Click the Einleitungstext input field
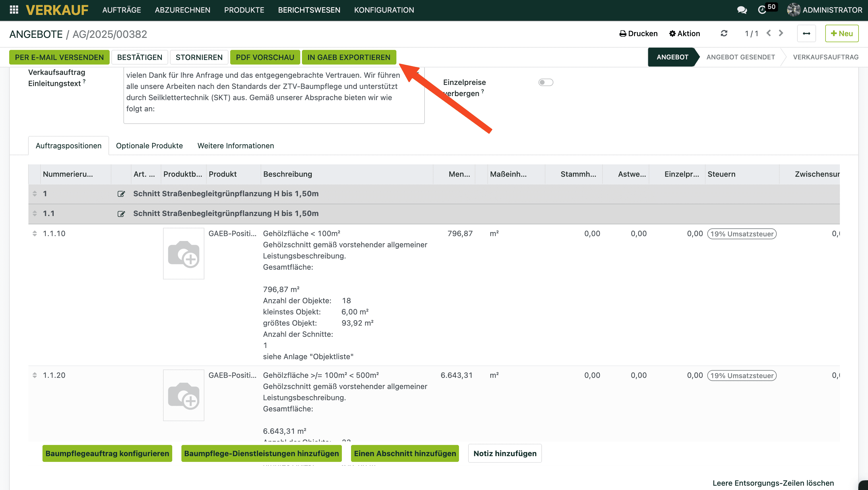The height and width of the screenshot is (490, 868). [274, 98]
